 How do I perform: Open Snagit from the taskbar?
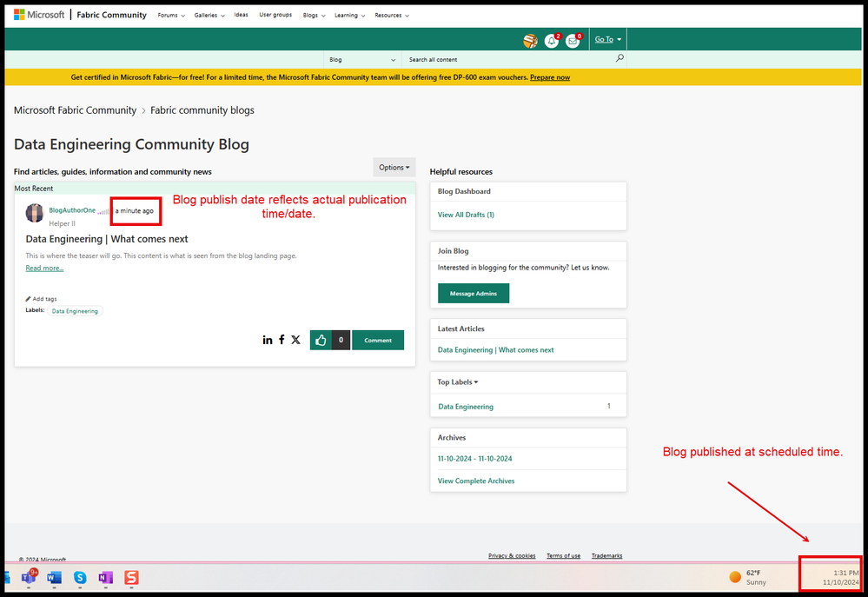tap(131, 578)
